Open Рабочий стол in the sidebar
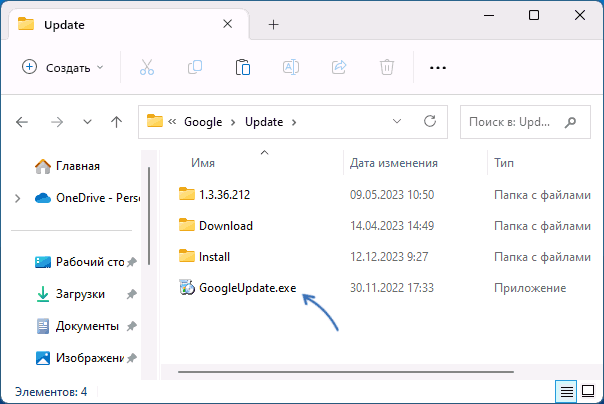Screen dimensions: 604x404 [80, 262]
